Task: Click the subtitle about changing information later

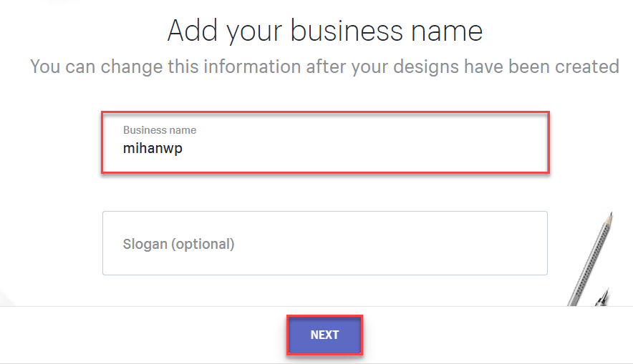Action: pyautogui.click(x=324, y=67)
